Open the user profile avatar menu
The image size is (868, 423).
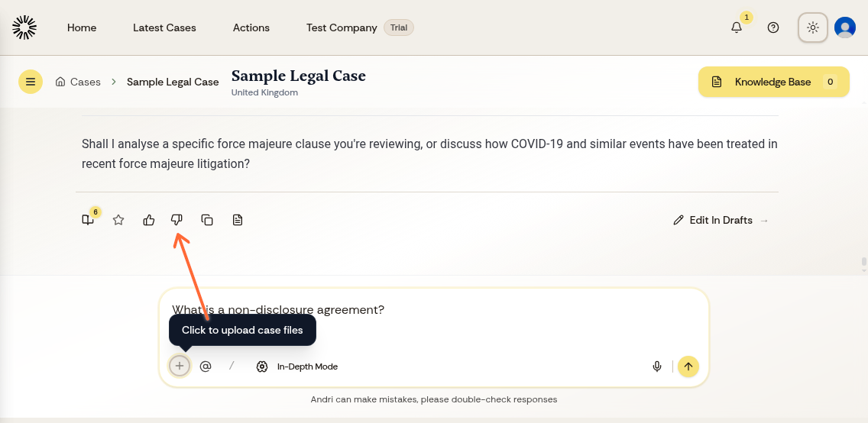point(845,27)
